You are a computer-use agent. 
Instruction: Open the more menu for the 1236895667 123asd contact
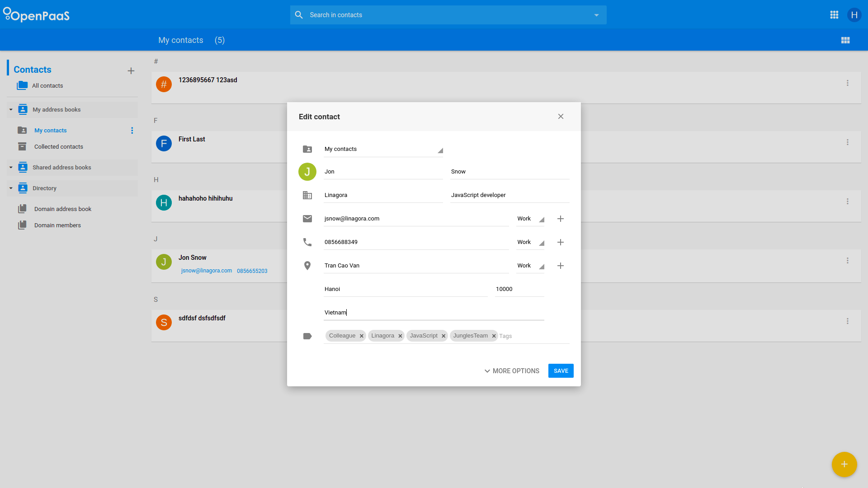click(848, 83)
